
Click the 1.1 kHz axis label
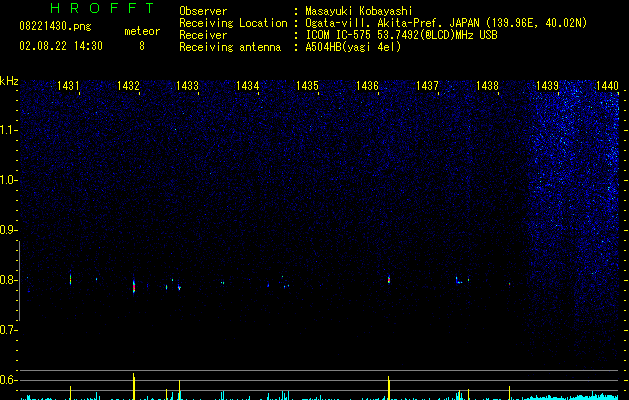tap(8, 130)
